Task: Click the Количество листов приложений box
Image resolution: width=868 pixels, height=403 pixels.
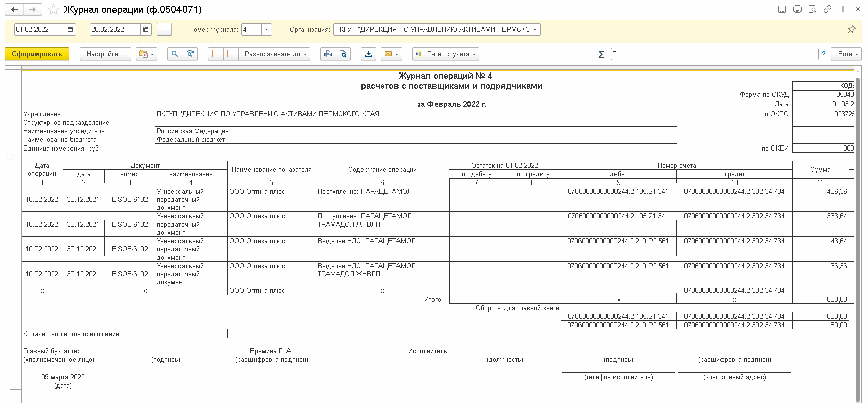Action: tap(191, 334)
